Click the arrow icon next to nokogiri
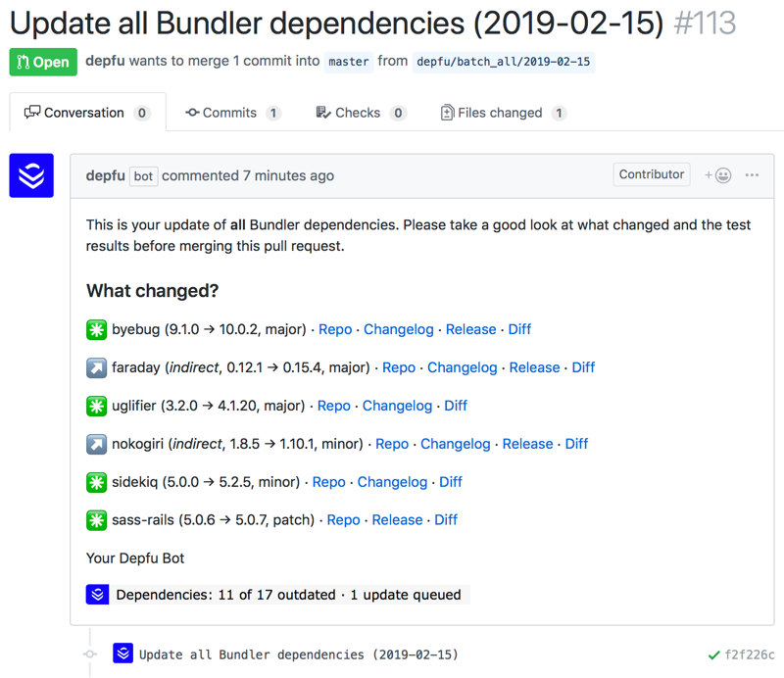Image resolution: width=784 pixels, height=678 pixels. (96, 444)
